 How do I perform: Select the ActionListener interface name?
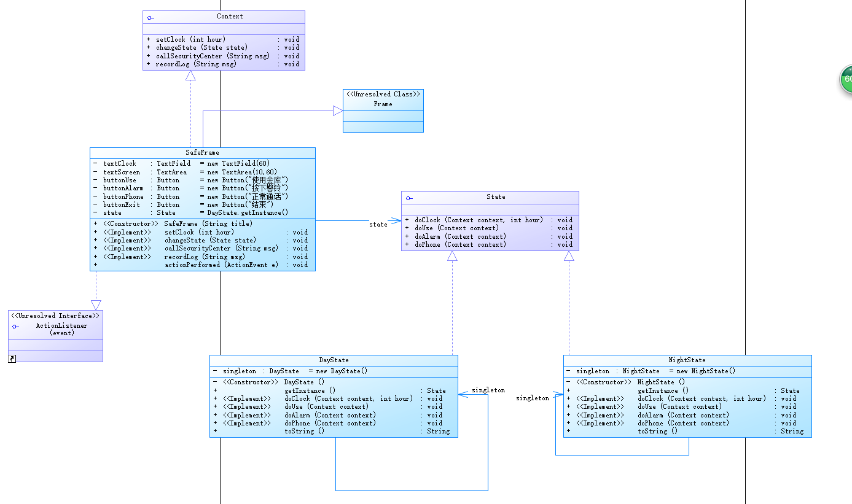click(x=61, y=326)
